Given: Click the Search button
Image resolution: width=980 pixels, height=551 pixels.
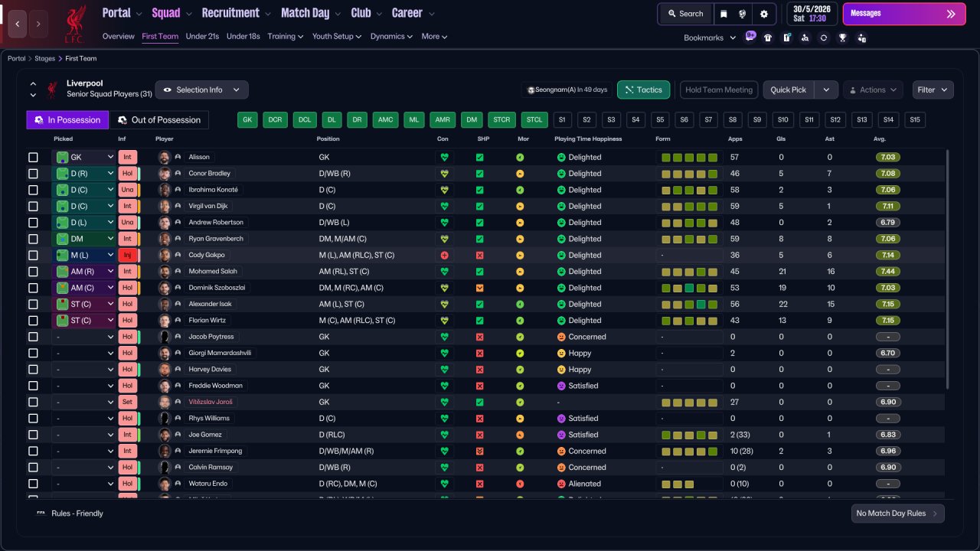Looking at the screenshot, I should [x=684, y=14].
